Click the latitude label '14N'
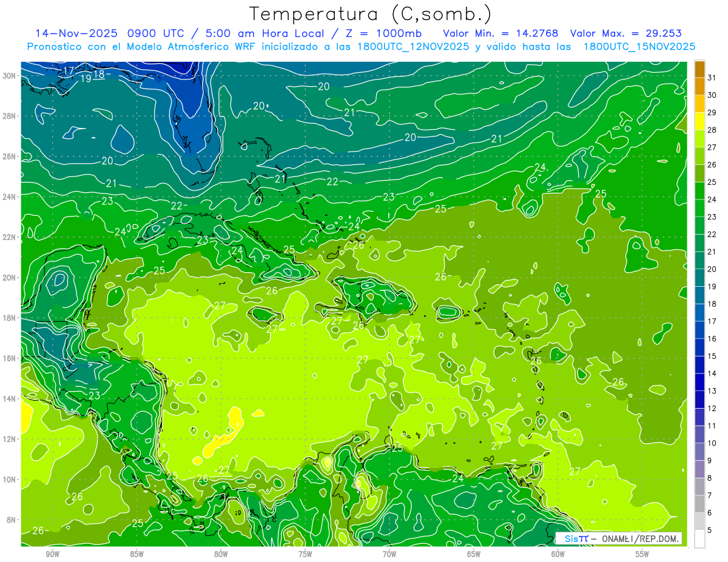 [9, 399]
